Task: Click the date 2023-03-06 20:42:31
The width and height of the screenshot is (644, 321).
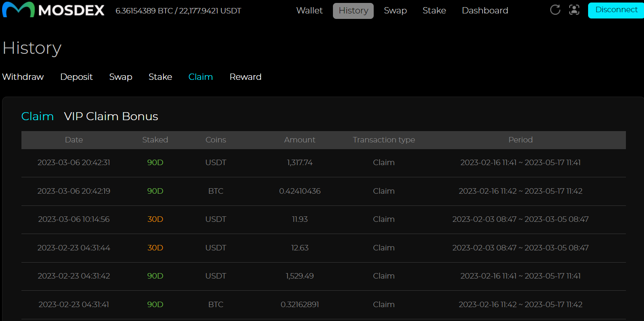Action: (x=74, y=163)
